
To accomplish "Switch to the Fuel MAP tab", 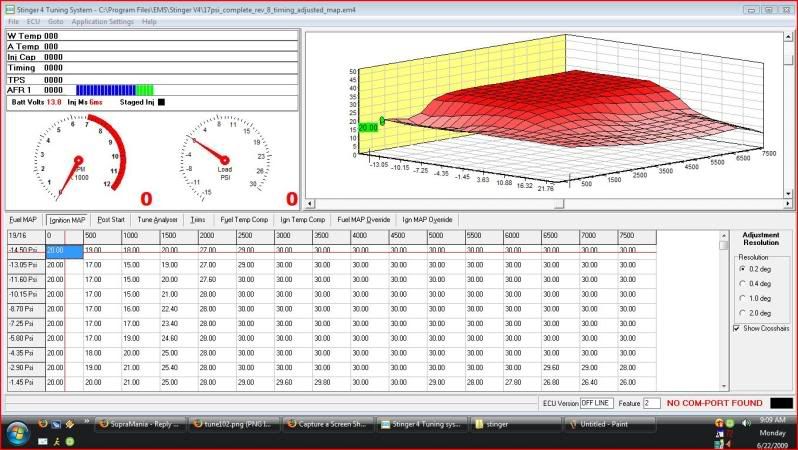I will click(23, 219).
